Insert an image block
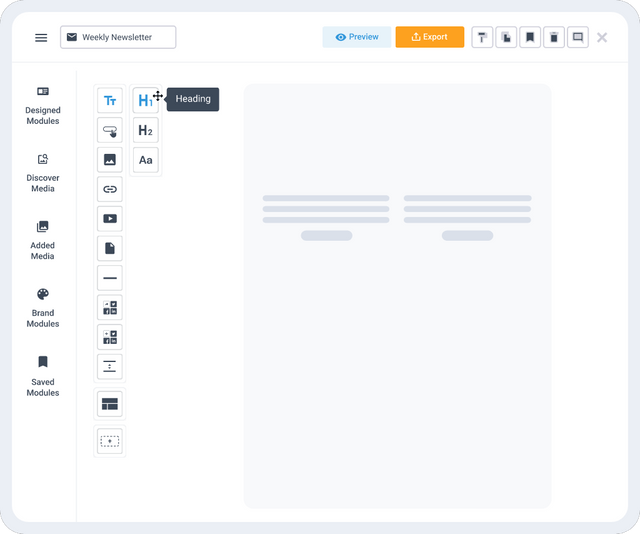This screenshot has width=640, height=534. pos(110,160)
